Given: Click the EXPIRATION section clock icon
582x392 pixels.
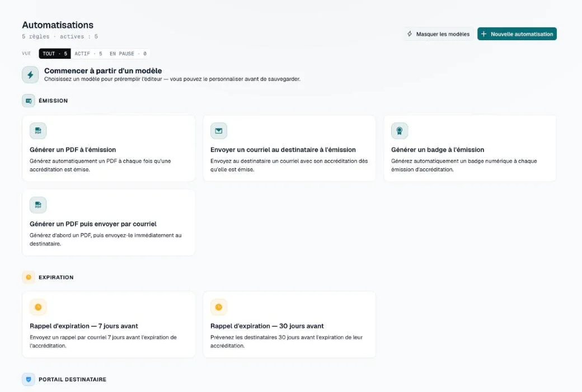Looking at the screenshot, I should pos(29,277).
